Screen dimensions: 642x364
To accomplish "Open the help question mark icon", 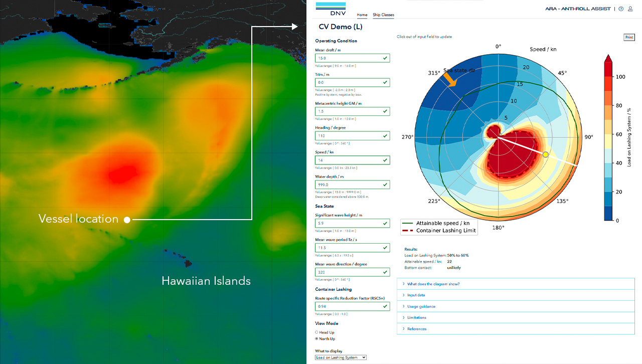I will point(621,9).
